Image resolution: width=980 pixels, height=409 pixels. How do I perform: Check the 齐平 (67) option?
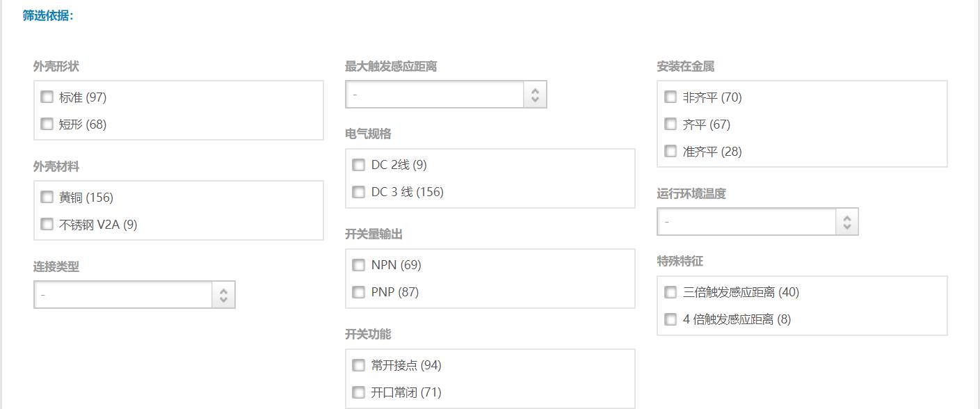[x=670, y=124]
